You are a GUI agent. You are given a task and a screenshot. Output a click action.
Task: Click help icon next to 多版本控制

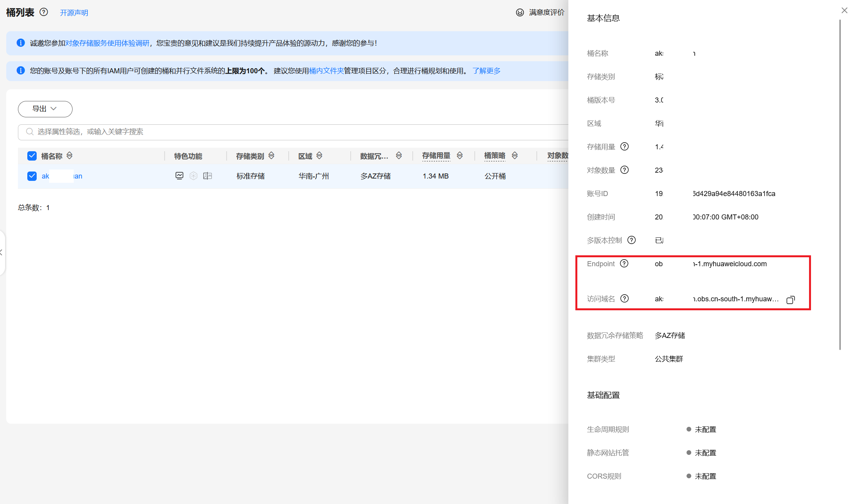632,240
